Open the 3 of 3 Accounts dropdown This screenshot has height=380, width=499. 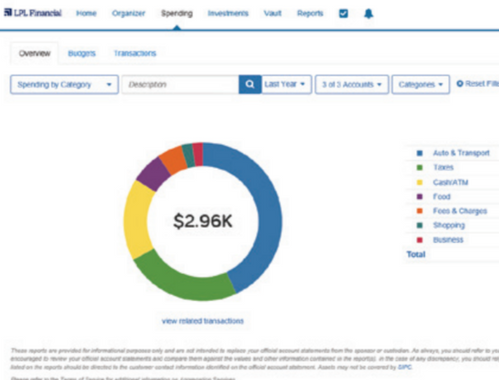pyautogui.click(x=352, y=85)
